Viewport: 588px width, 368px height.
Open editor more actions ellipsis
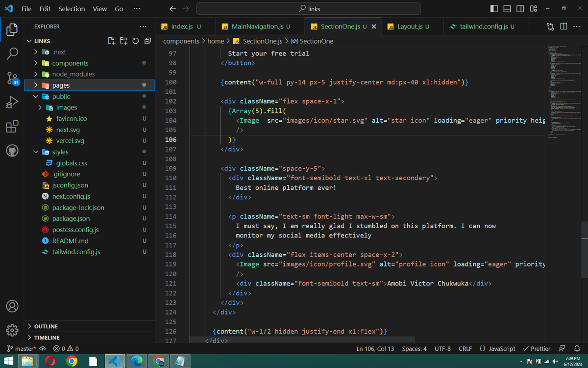tap(576, 26)
